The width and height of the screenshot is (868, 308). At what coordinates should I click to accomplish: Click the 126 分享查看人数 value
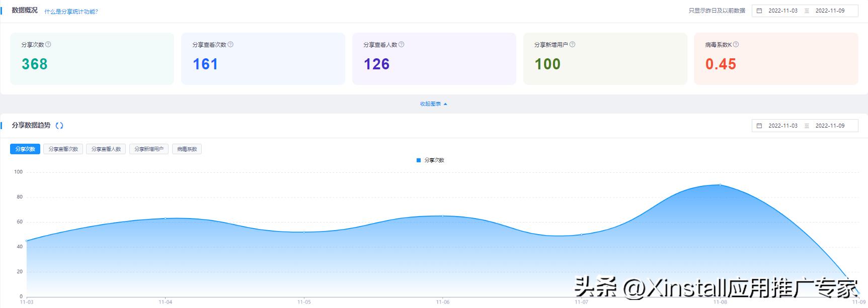(377, 64)
